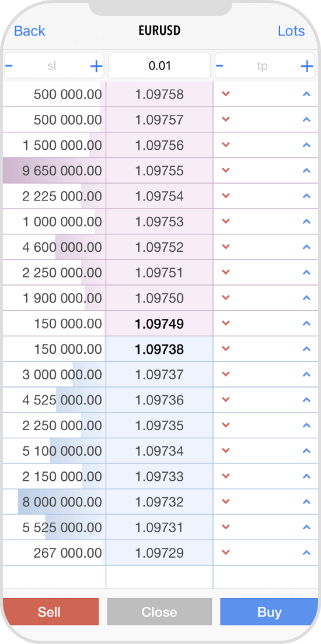Increase take profit with the tp plus
The height and width of the screenshot is (644, 321).
(x=307, y=66)
